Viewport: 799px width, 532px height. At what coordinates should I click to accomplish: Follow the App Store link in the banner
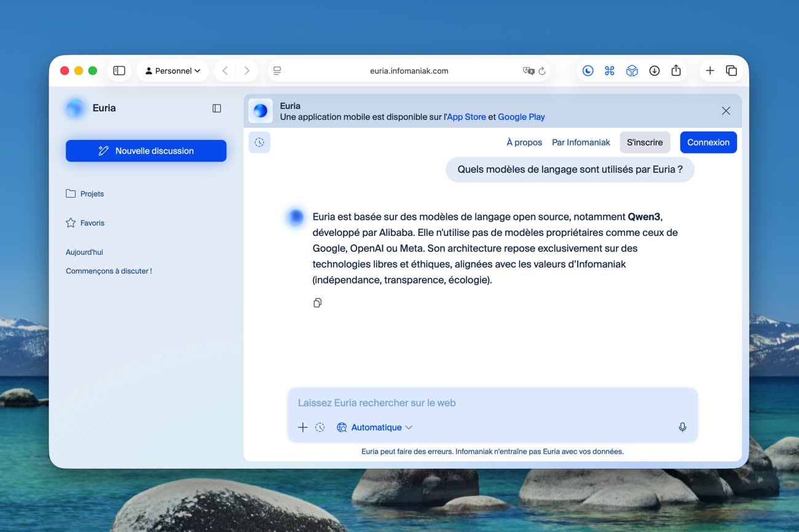click(x=466, y=117)
